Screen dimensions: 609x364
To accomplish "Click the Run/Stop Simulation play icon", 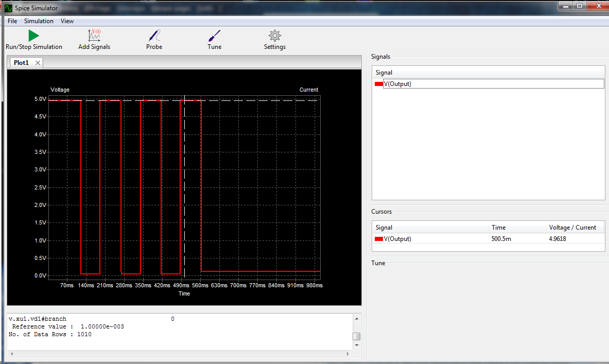I will 34,36.
